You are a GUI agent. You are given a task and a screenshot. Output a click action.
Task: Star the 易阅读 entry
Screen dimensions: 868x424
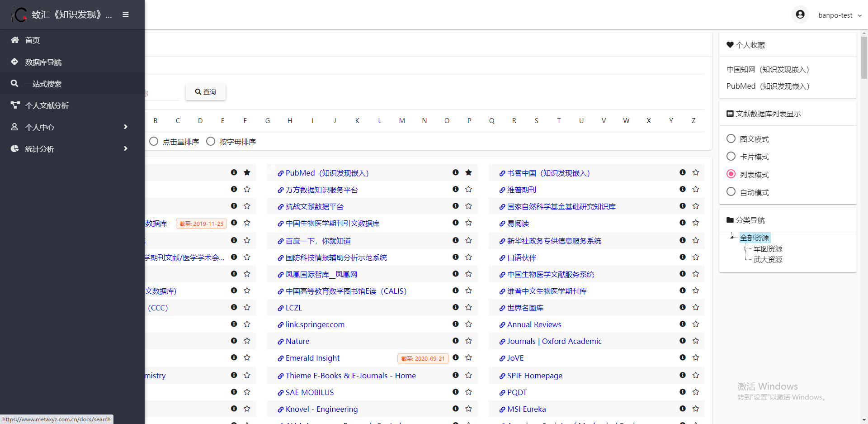coord(696,223)
